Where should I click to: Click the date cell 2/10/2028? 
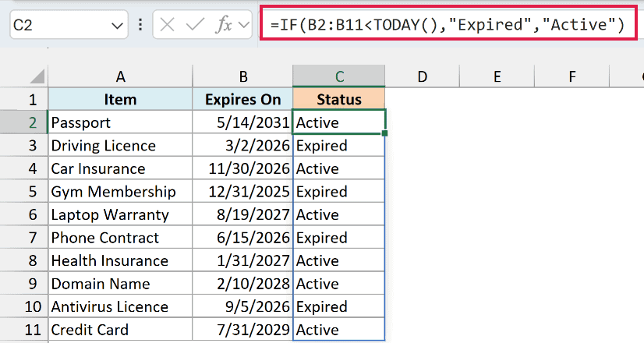(242, 284)
